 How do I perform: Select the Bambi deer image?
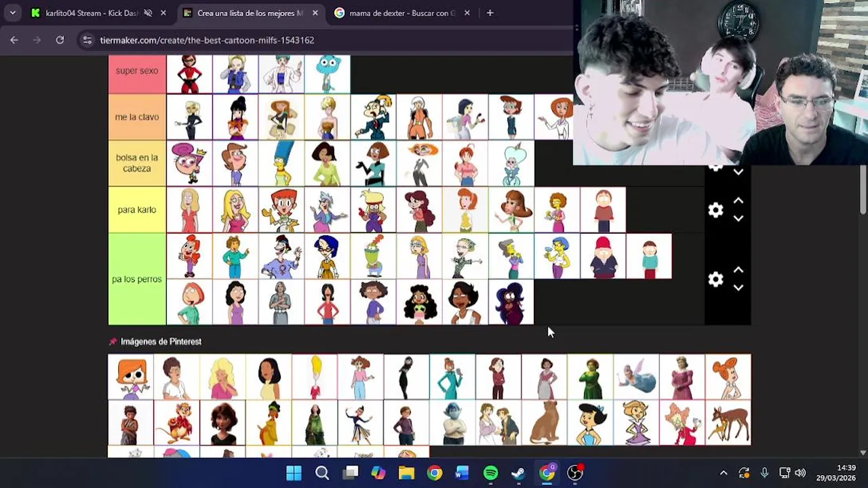(728, 423)
